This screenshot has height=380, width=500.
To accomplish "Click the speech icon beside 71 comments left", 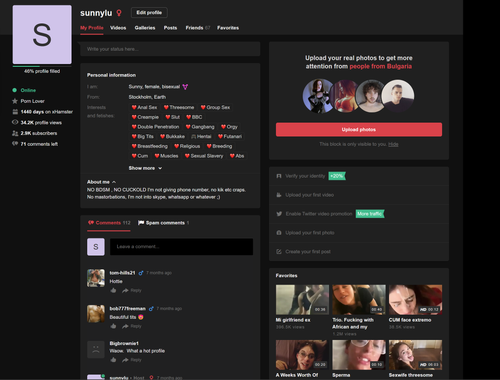I will point(15,144).
